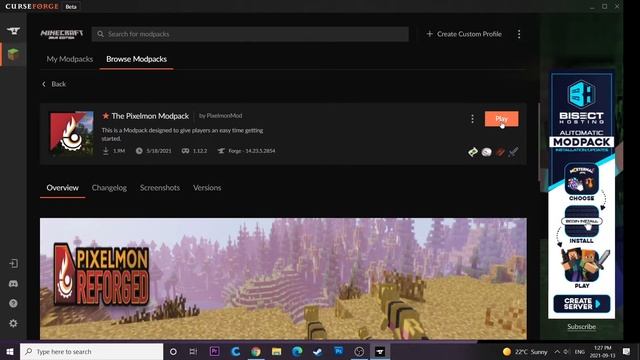Image resolution: width=640 pixels, height=360 pixels.
Task: Open the settings gear in sidebar
Action: (13, 323)
